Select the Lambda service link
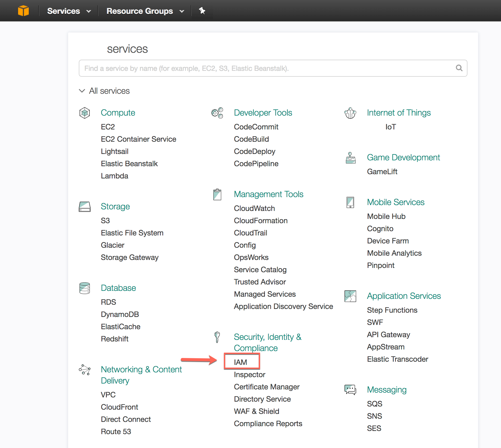 click(114, 176)
